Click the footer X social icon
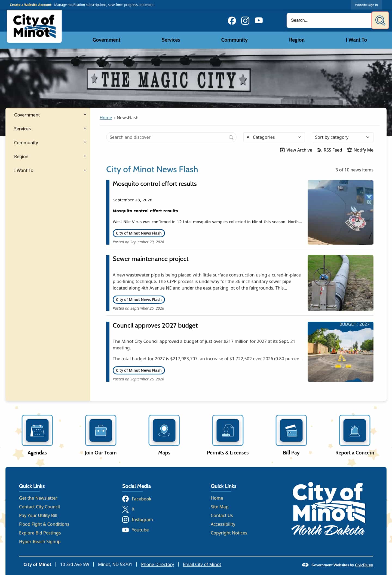Screen dimensions: 392x575 (125, 509)
